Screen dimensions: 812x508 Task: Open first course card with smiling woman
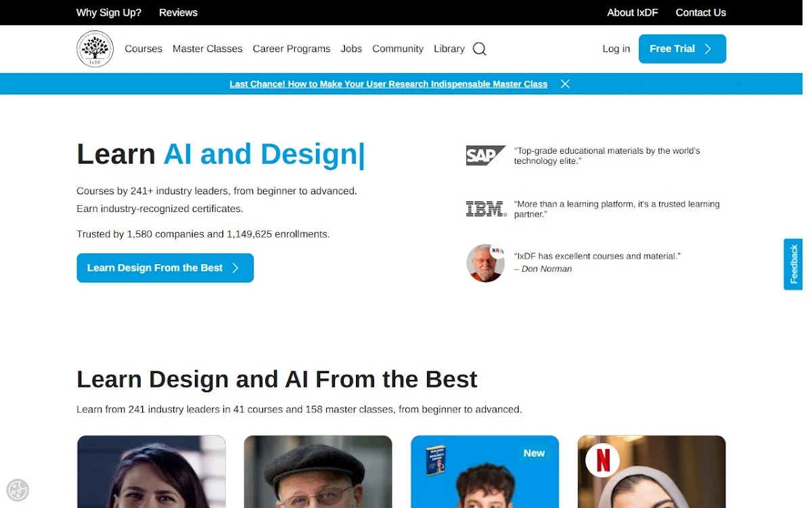[x=151, y=471]
